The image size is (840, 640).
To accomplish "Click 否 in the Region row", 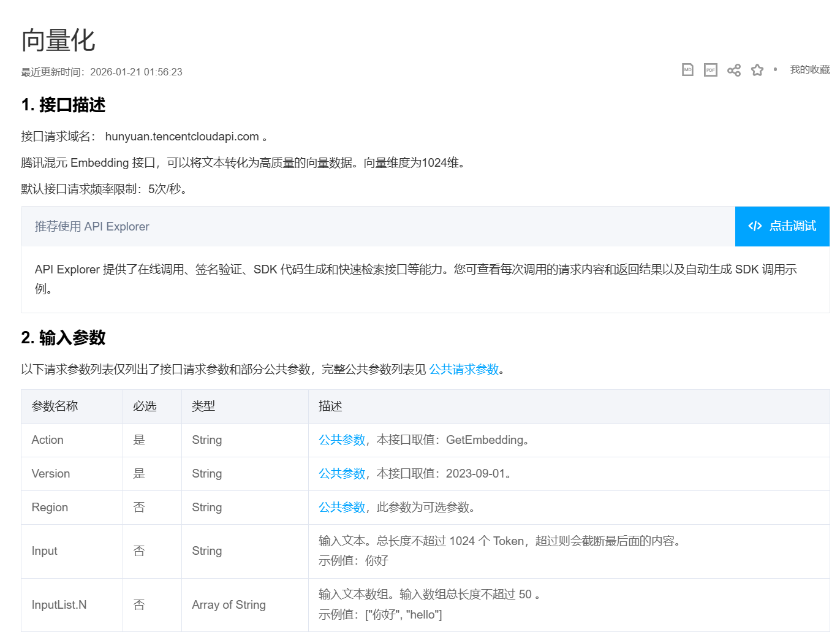I will [x=139, y=507].
